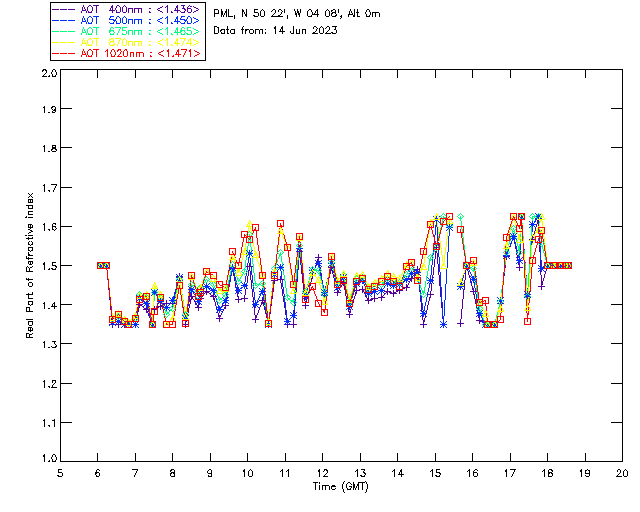The height and width of the screenshot is (512, 640).
Task: Click the AOT 675nm legend entry
Action: pyautogui.click(x=127, y=31)
